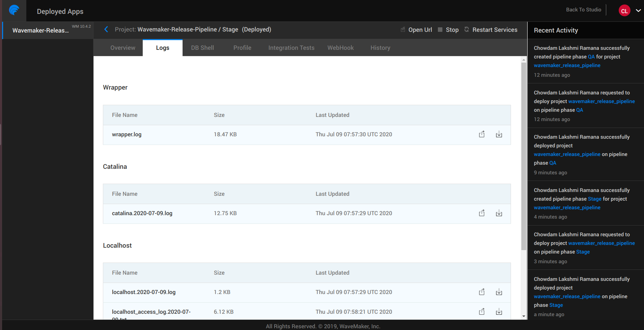Click the back arrow beside Project
The image size is (644, 330).
[x=106, y=29]
